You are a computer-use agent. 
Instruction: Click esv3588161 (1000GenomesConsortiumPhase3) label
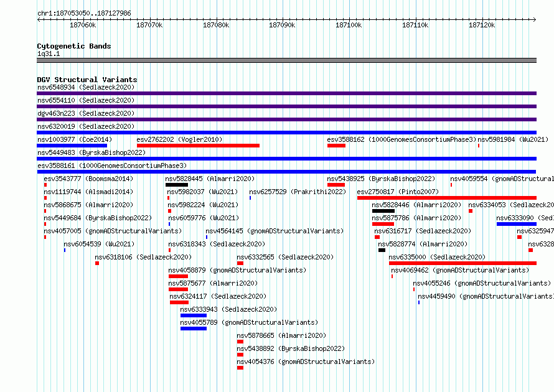pos(112,166)
